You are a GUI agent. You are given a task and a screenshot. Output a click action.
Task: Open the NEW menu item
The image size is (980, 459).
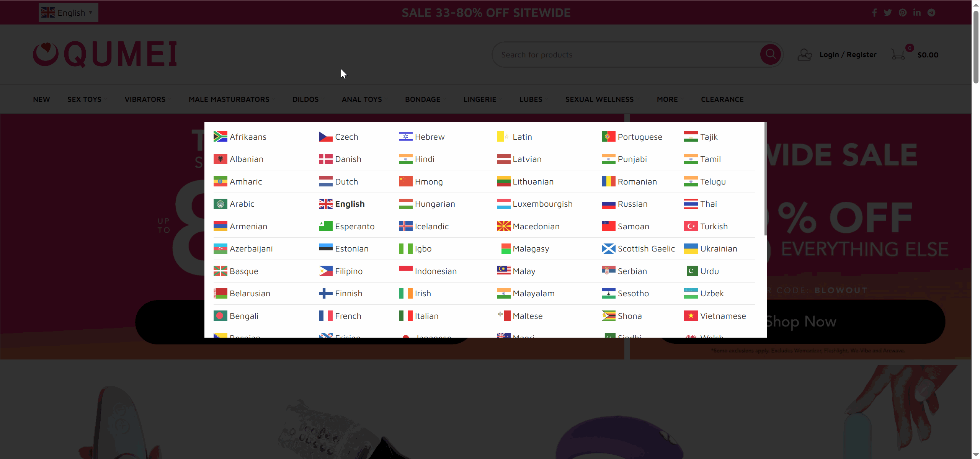pyautogui.click(x=41, y=100)
